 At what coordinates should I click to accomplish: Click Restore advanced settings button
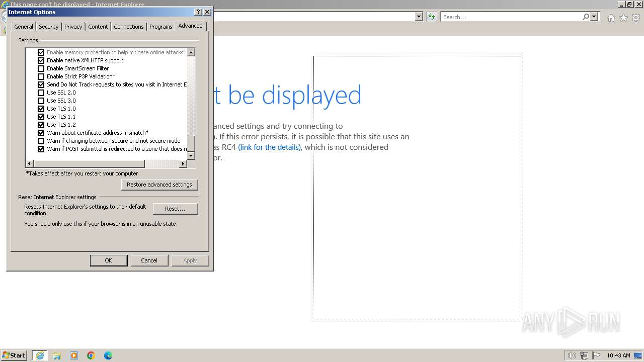[159, 185]
